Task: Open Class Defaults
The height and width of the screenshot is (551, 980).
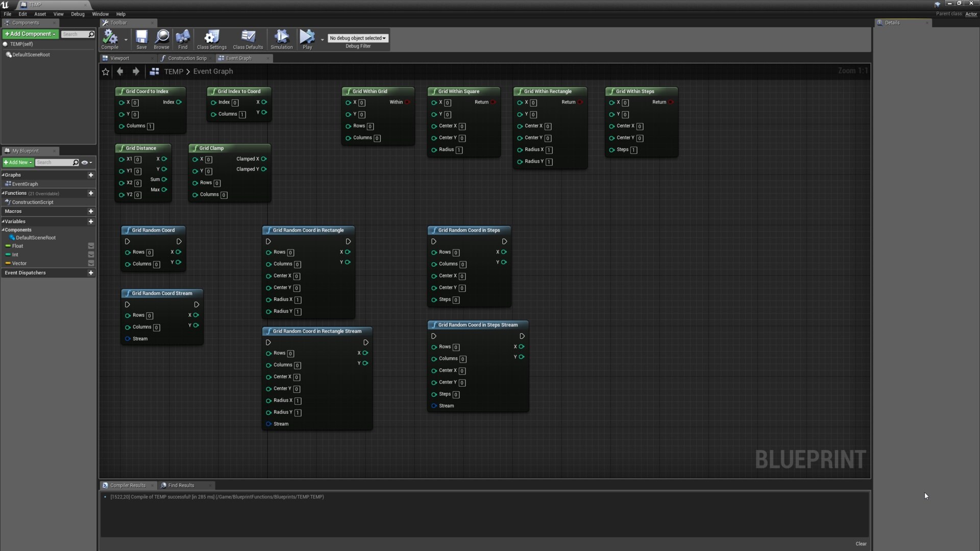Action: pyautogui.click(x=248, y=39)
